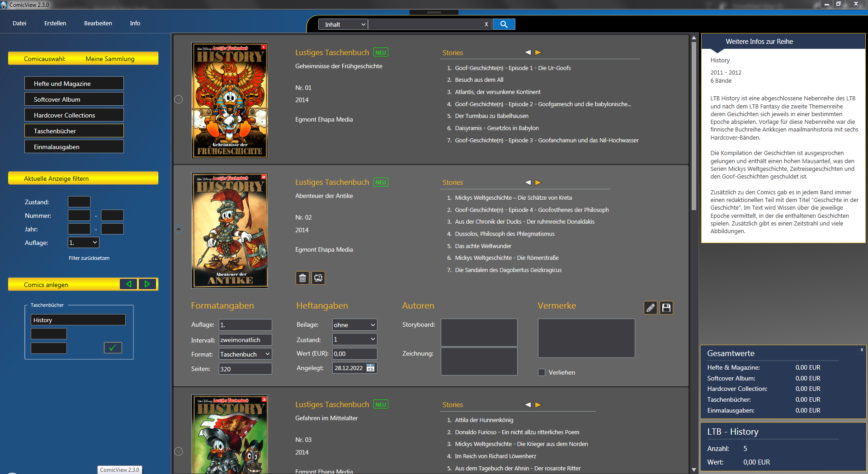868x474 pixels.
Task: Show next stories page for Nr. 01
Action: 538,52
